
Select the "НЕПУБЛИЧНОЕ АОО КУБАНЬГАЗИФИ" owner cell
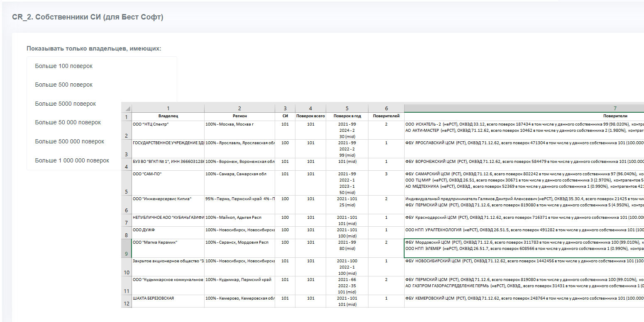click(x=168, y=220)
